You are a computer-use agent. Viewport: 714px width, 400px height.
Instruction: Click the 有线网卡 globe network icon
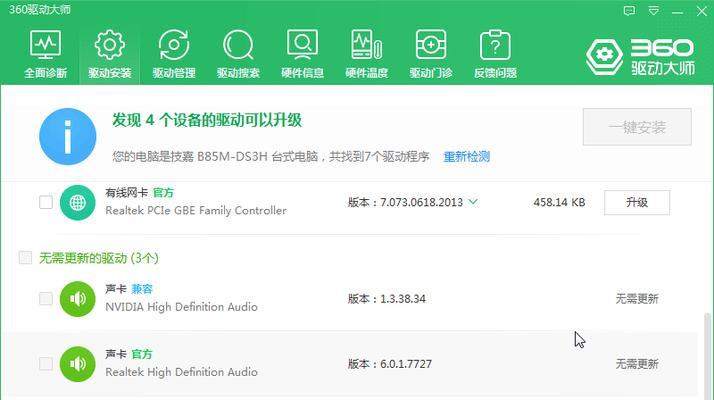pyautogui.click(x=77, y=202)
